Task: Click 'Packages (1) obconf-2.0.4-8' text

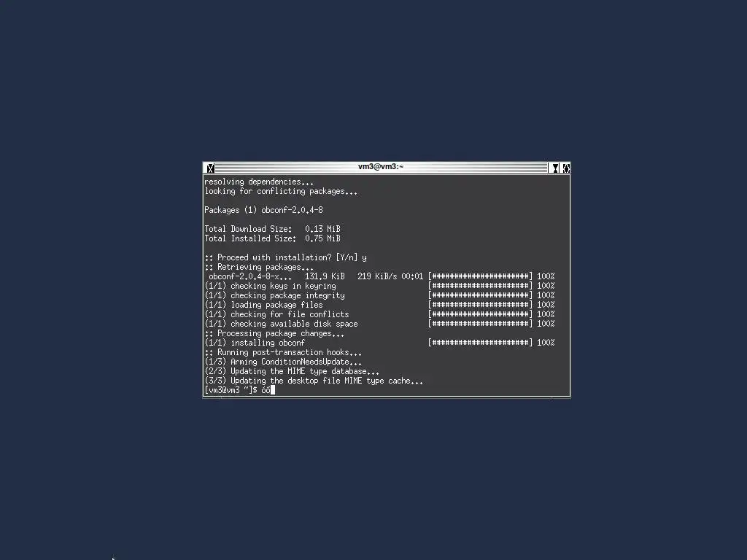Action: [263, 210]
